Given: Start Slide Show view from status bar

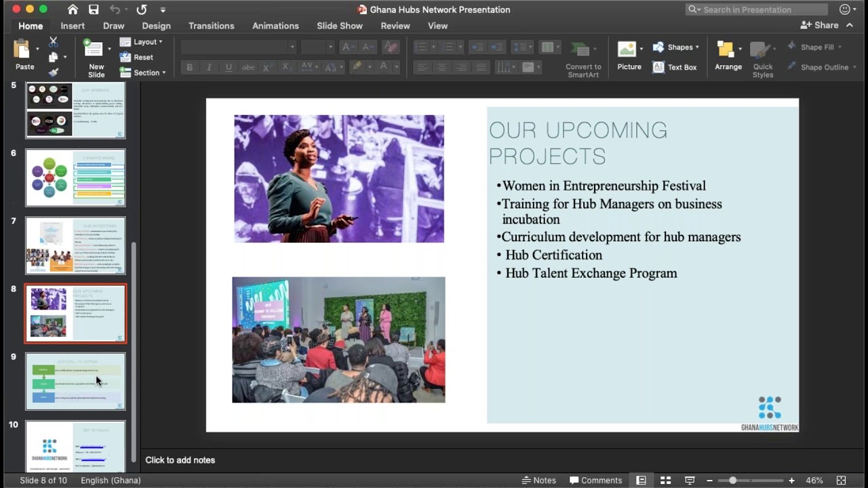Looking at the screenshot, I should [690, 480].
